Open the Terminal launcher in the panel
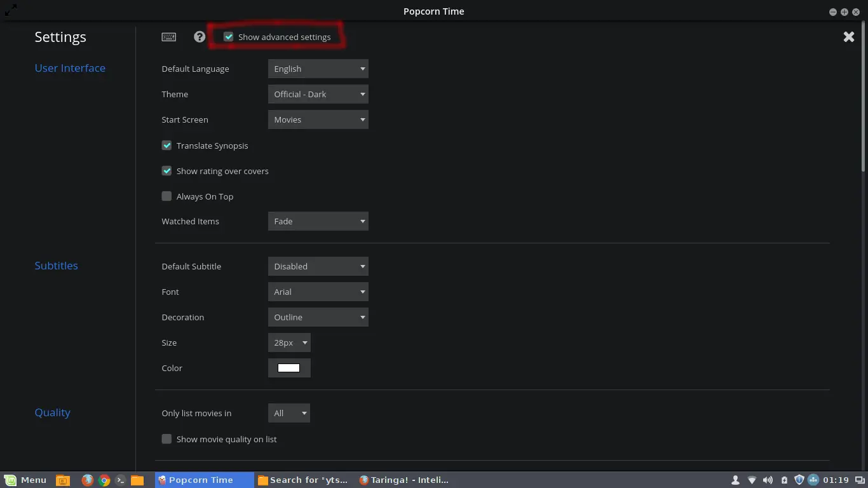868x488 pixels. pos(121,480)
